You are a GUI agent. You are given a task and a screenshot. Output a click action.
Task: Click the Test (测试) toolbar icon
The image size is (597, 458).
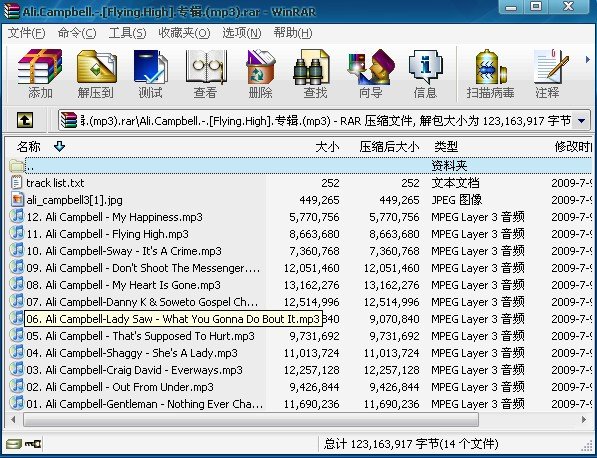(150, 66)
